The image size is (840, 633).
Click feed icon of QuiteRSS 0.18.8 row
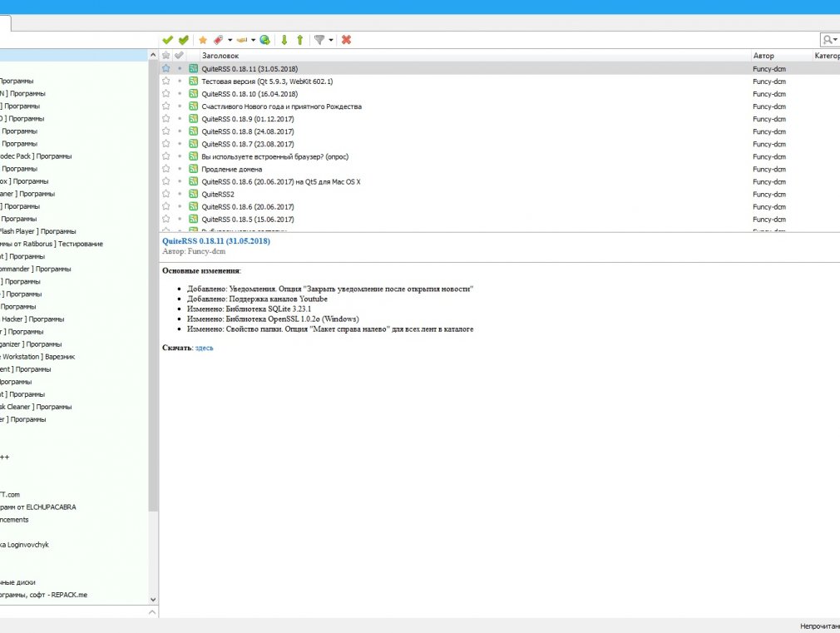[194, 131]
